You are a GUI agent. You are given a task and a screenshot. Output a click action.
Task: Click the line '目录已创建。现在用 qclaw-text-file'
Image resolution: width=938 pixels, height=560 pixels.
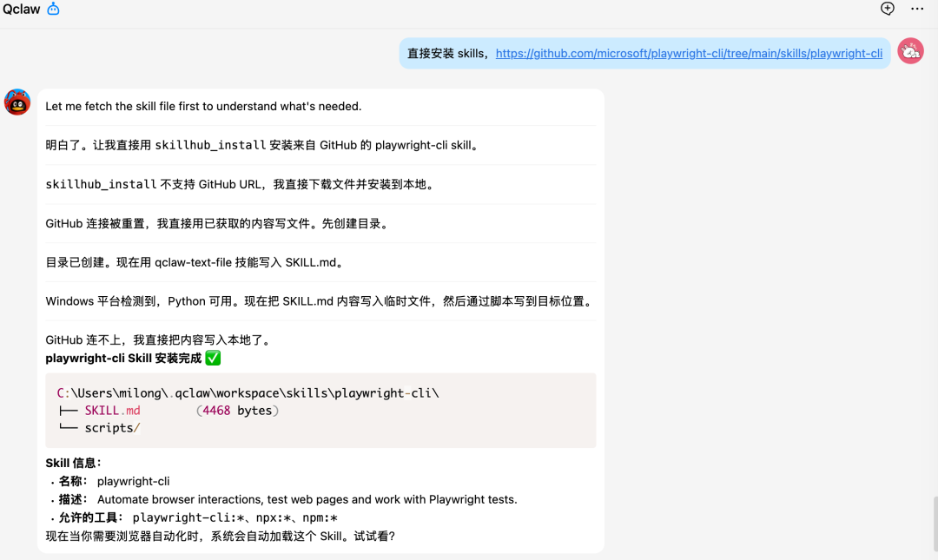point(196,263)
